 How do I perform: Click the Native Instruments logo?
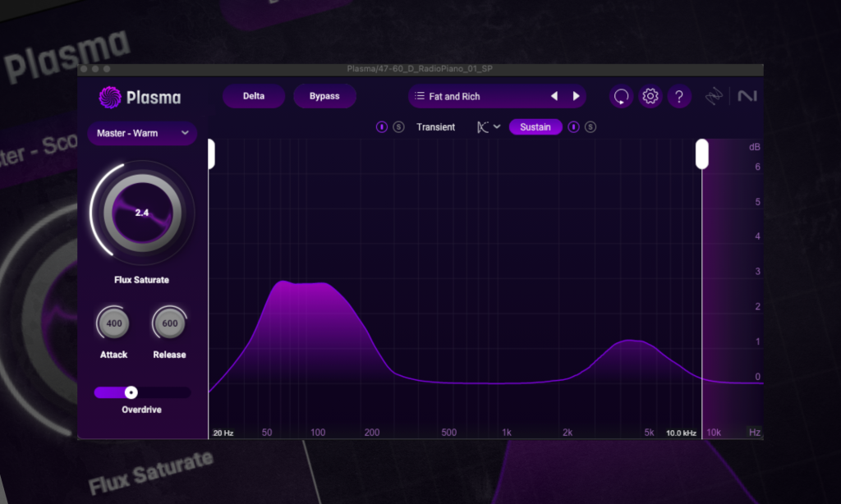(x=747, y=97)
